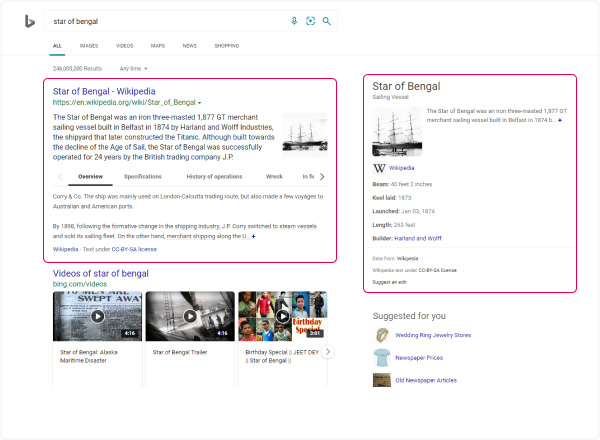600x440 pixels.
Task: Click the Launched: Jan 03, 1874 entry
Action: tap(403, 211)
